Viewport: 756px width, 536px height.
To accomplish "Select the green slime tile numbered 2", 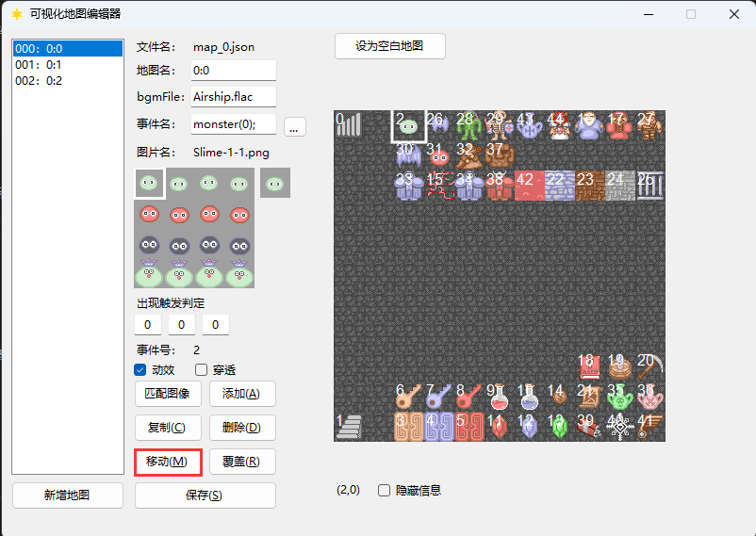I will click(409, 125).
